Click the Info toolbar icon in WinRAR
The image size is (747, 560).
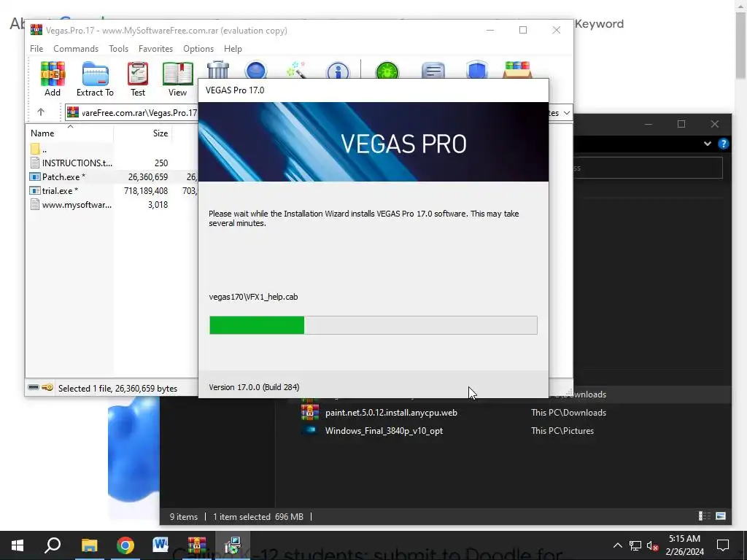[x=338, y=70]
